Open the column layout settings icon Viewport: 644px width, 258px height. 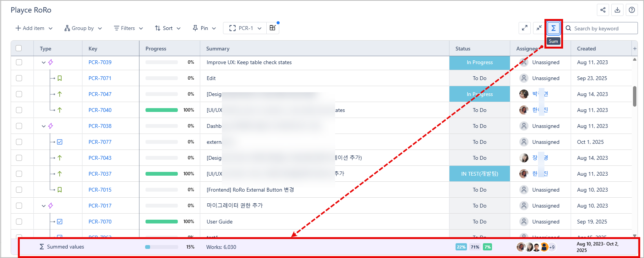[272, 28]
